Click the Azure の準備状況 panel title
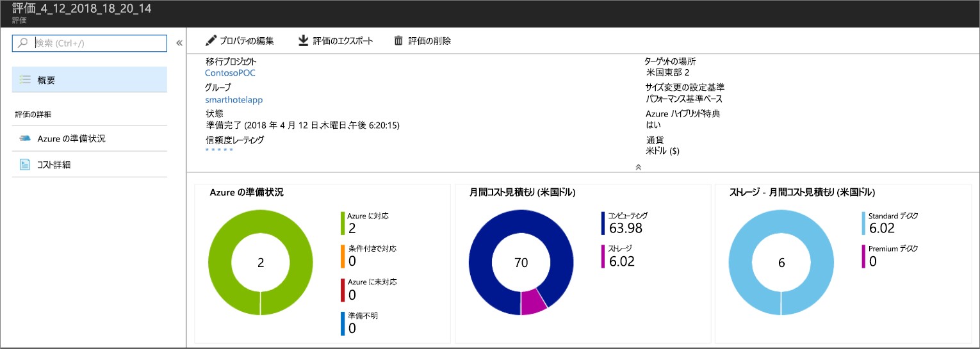The height and width of the screenshot is (349, 980). point(247,192)
